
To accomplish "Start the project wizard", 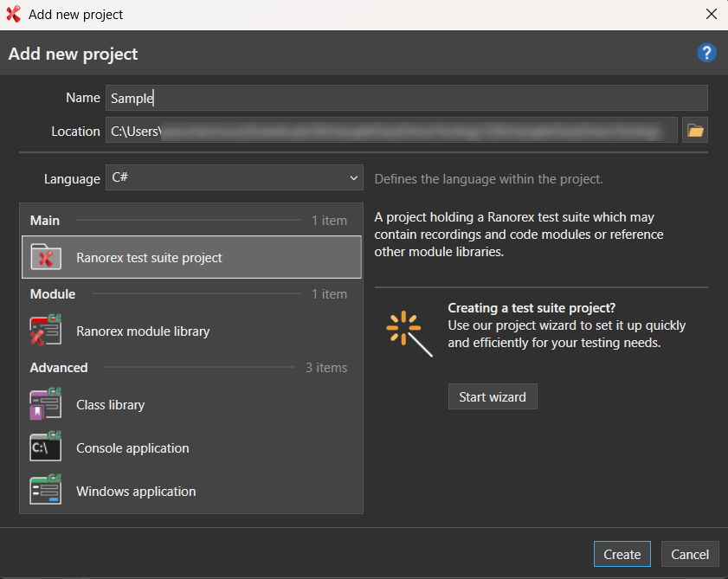I will 493,396.
